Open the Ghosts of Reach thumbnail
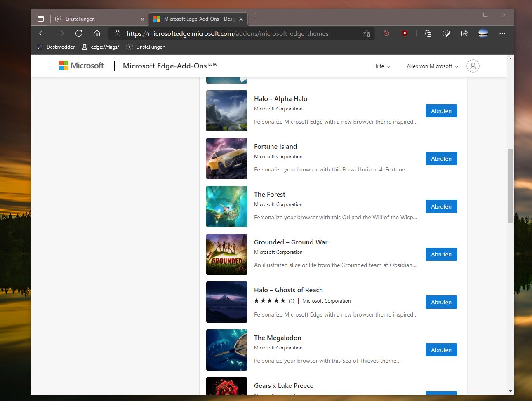The width and height of the screenshot is (532, 401). pos(227,302)
